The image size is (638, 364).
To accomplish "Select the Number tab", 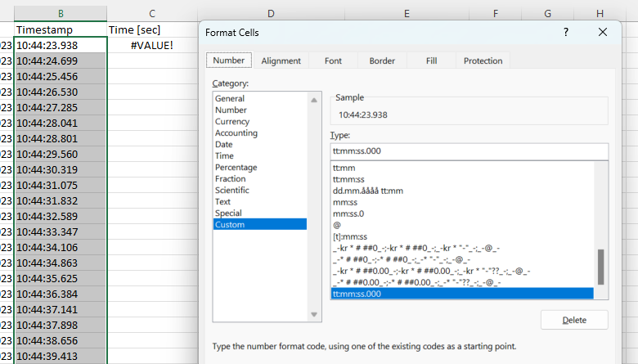I will click(229, 61).
